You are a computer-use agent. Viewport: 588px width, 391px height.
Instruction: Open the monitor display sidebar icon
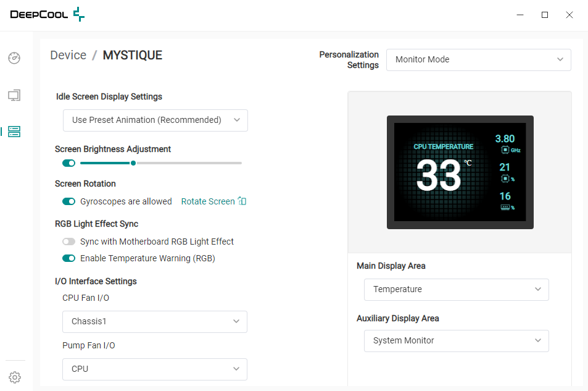(14, 95)
